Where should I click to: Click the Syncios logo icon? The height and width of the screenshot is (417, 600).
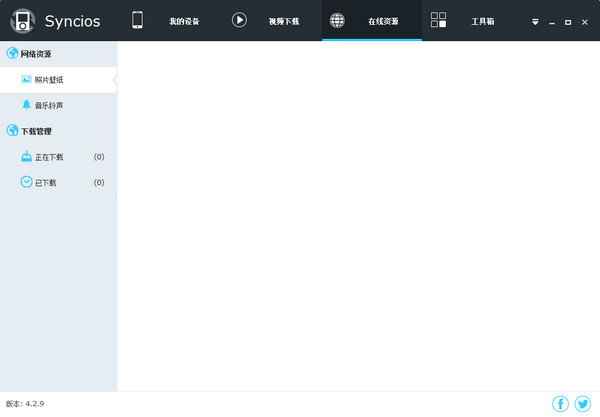tap(23, 21)
